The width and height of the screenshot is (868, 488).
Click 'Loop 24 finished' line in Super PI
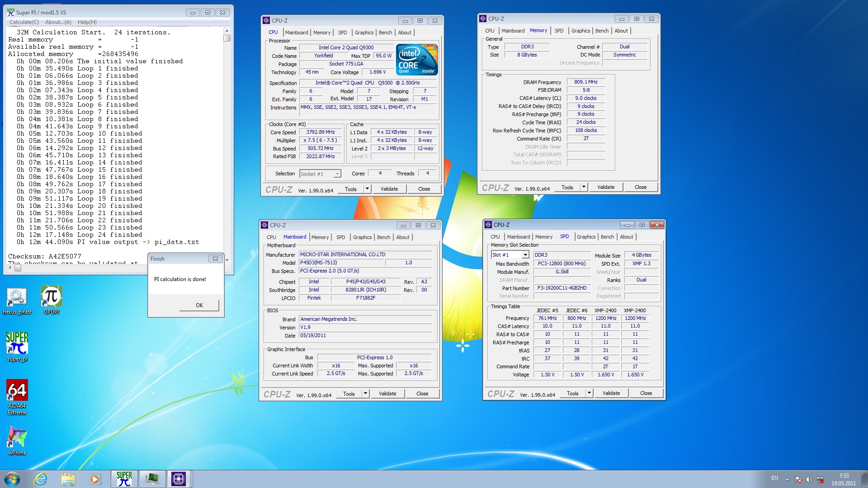pos(110,235)
